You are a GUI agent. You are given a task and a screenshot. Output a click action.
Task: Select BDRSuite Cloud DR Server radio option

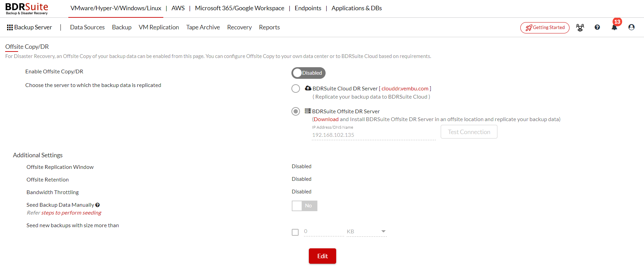296,89
